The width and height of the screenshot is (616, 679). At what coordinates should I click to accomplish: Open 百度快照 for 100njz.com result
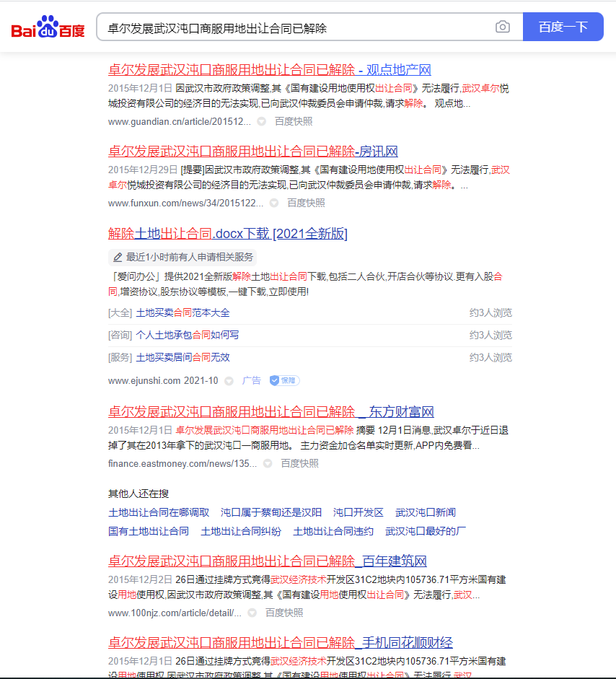click(x=284, y=613)
